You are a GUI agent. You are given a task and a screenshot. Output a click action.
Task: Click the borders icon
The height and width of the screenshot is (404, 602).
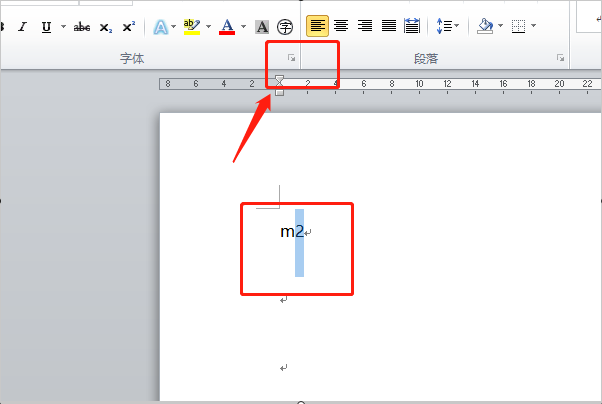tap(518, 26)
